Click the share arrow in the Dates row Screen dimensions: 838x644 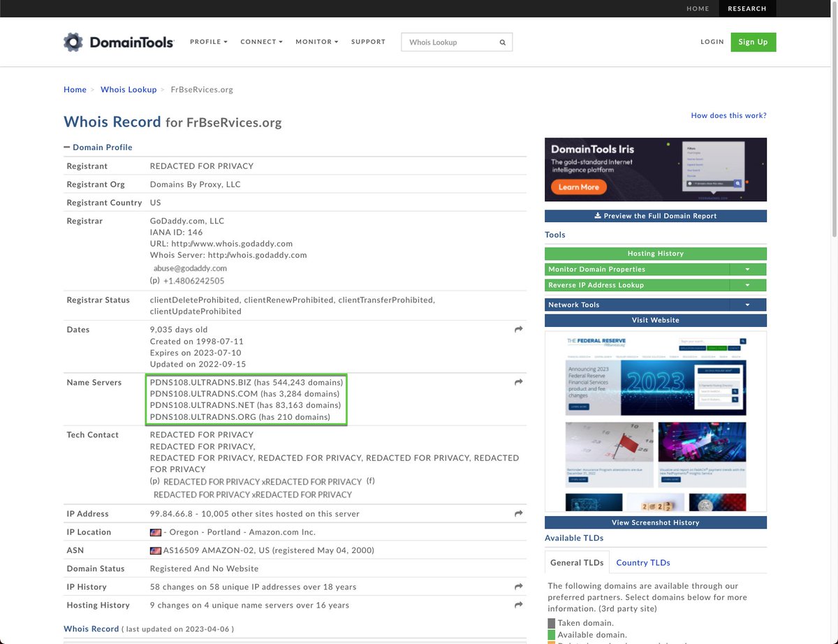[x=519, y=329]
